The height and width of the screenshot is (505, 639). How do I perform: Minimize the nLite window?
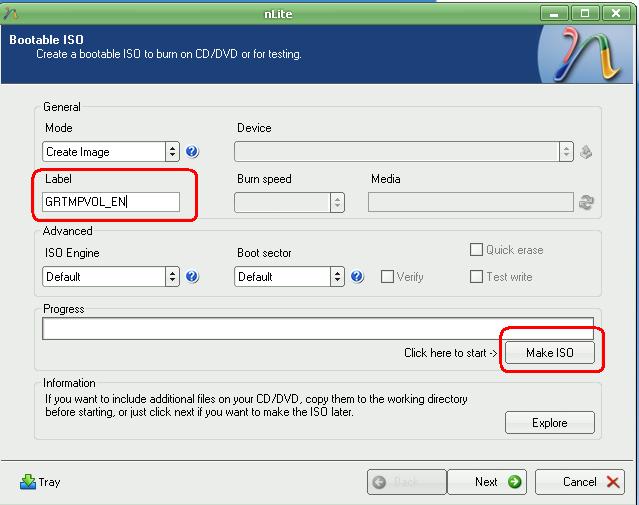click(554, 13)
